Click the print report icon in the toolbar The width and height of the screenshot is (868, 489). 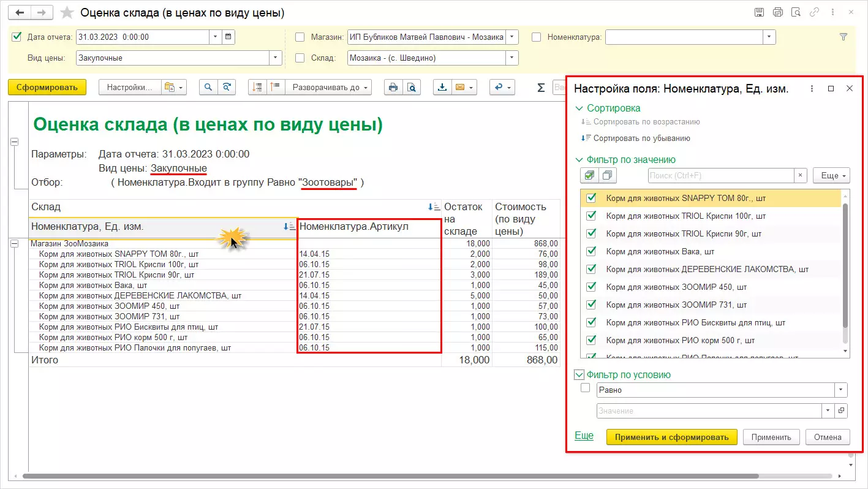pos(393,88)
